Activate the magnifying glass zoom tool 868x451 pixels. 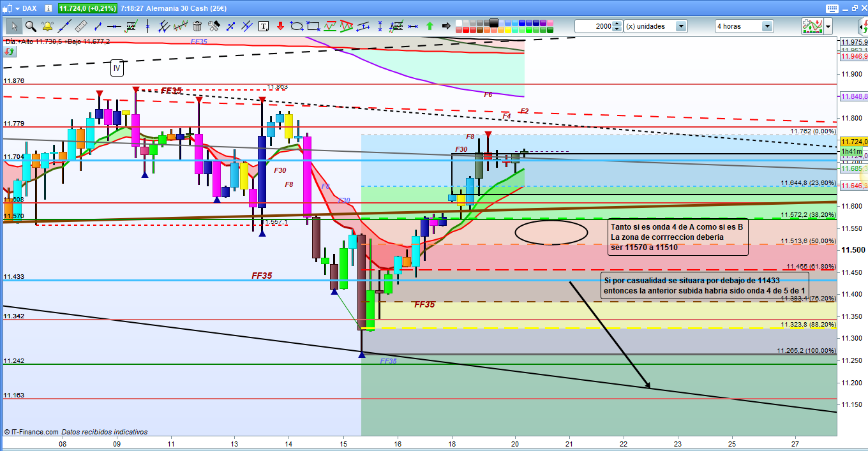click(30, 26)
